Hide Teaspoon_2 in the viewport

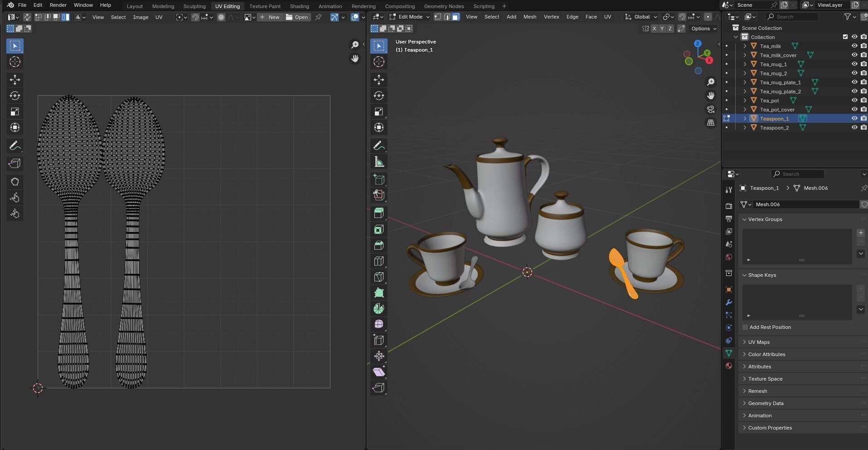coord(854,127)
